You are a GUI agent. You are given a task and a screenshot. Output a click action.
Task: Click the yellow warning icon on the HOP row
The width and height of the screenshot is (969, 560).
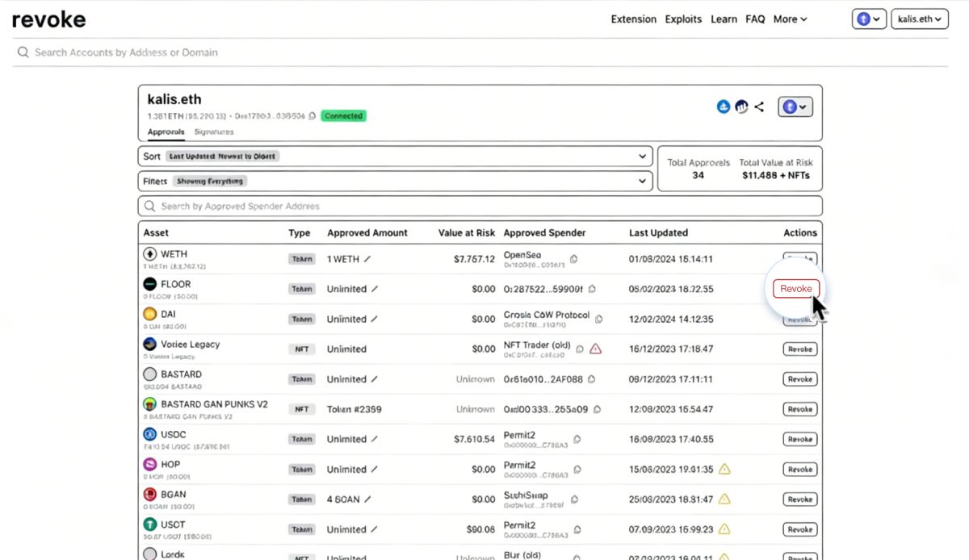coord(724,470)
